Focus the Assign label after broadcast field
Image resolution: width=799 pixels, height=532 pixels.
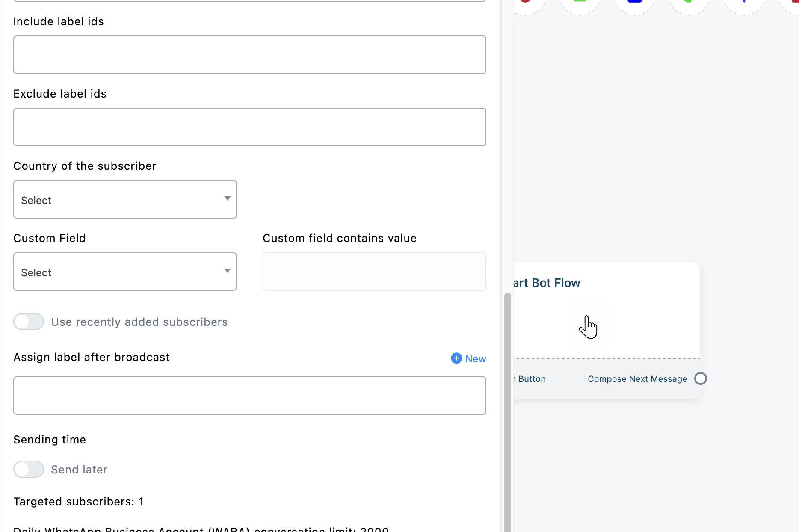(250, 396)
